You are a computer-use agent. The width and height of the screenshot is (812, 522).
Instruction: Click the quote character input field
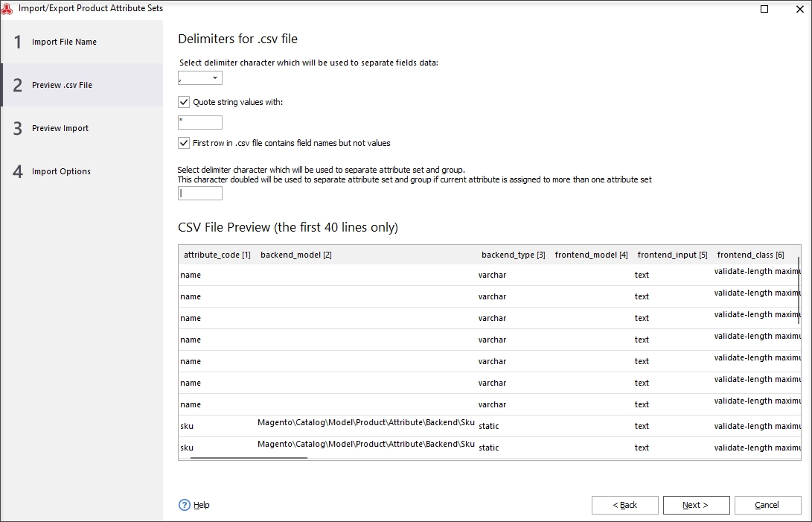click(x=200, y=122)
